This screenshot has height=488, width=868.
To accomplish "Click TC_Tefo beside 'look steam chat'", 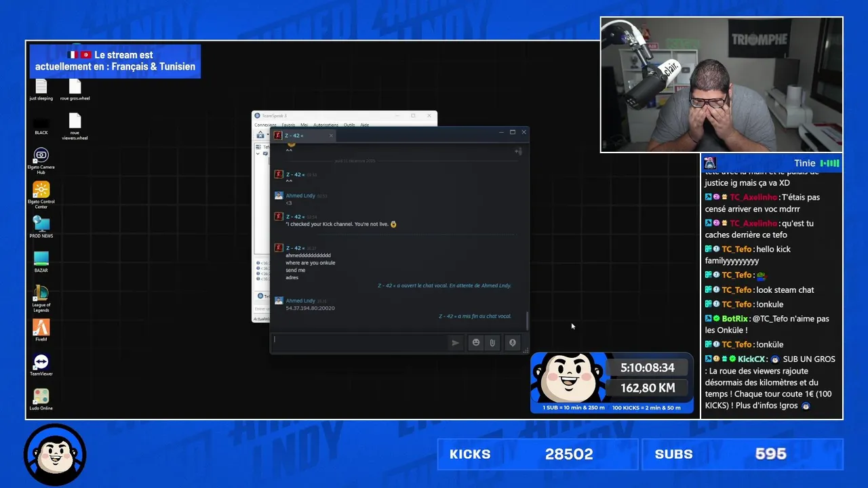I will pos(736,289).
